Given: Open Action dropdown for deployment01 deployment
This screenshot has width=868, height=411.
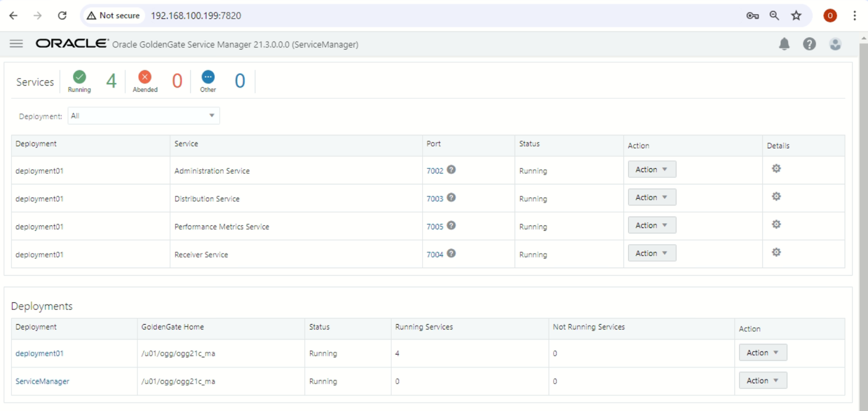Looking at the screenshot, I should tap(763, 352).
